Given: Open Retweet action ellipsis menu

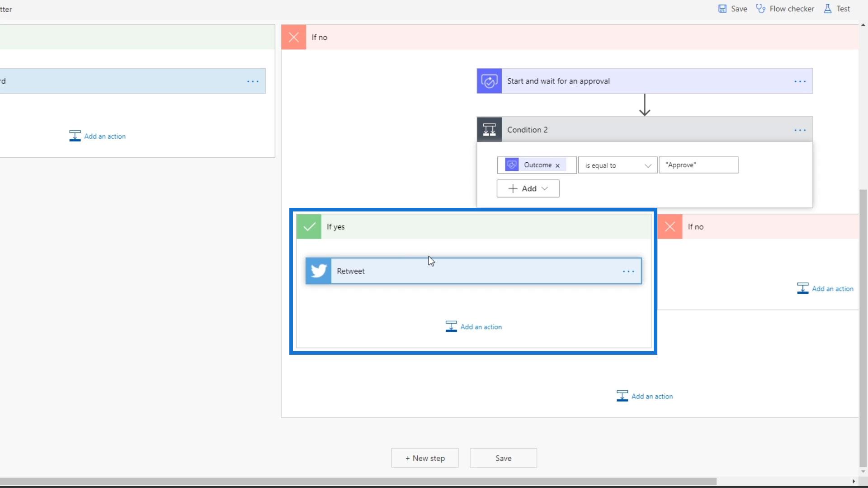Looking at the screenshot, I should 628,272.
